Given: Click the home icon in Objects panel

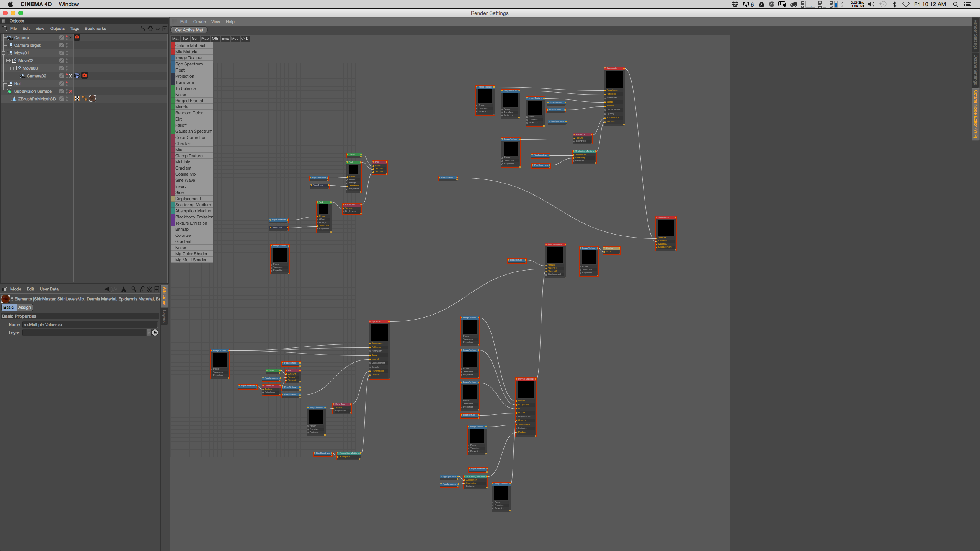Looking at the screenshot, I should click(x=150, y=28).
